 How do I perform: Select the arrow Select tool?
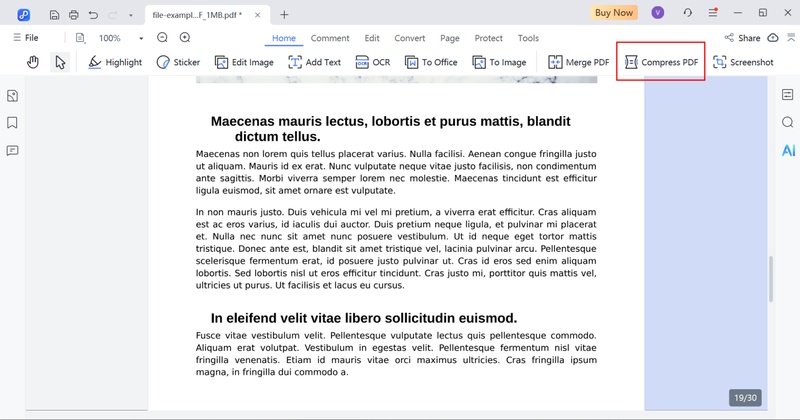[x=60, y=62]
